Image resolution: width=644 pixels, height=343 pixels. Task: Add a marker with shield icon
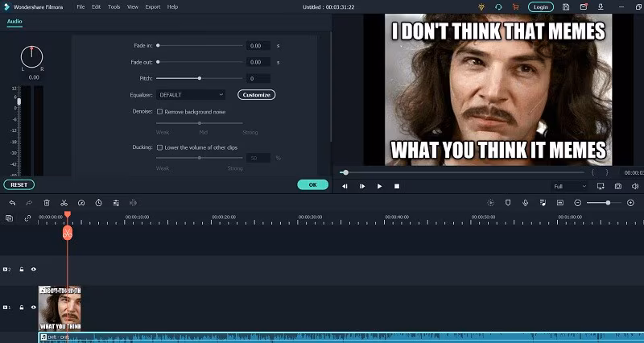(x=508, y=203)
